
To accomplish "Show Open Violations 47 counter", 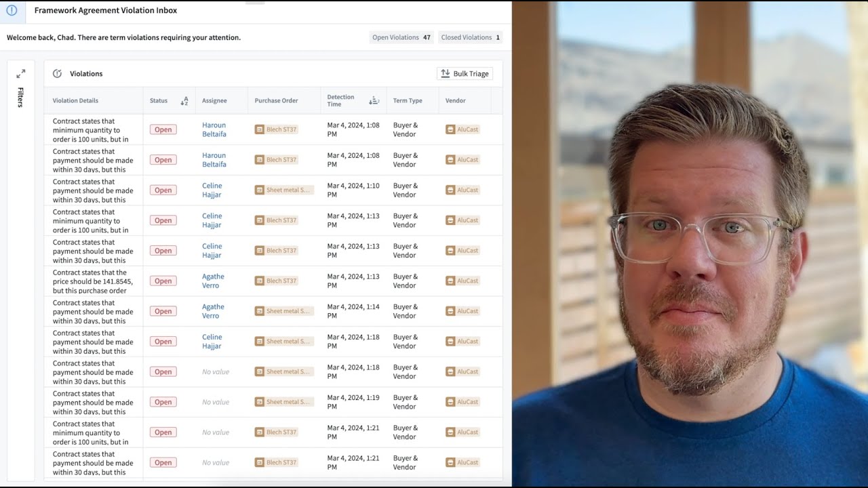I will coord(401,37).
